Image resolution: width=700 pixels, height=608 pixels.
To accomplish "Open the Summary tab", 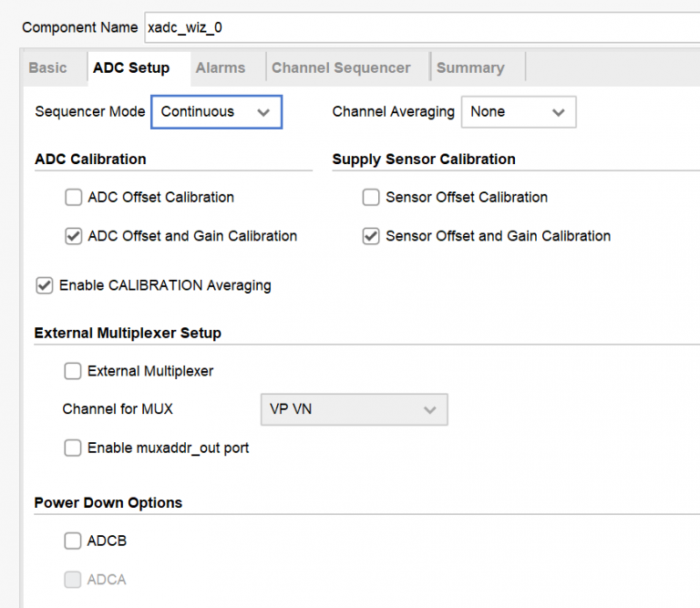I will [x=470, y=67].
